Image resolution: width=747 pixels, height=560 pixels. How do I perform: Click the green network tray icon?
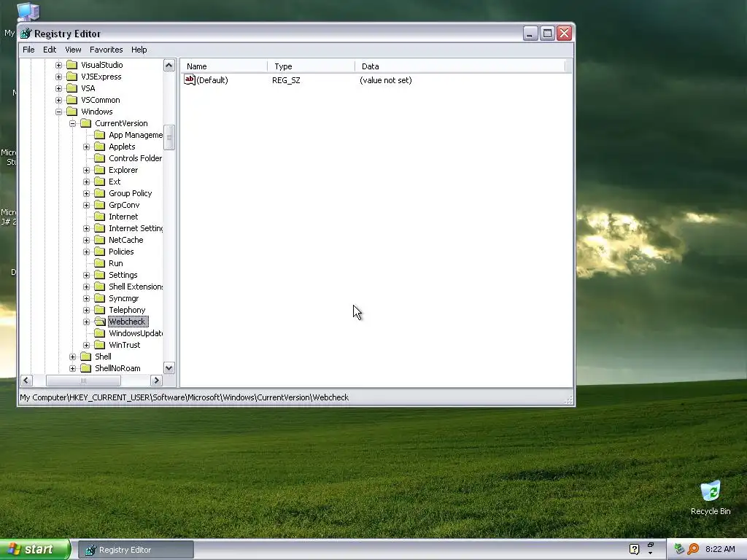(x=679, y=549)
